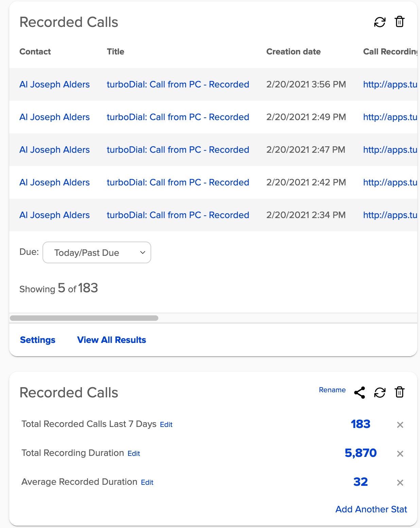Rename the Recorded Calls stats widget
Image resolution: width=420 pixels, height=528 pixels.
pos(332,390)
